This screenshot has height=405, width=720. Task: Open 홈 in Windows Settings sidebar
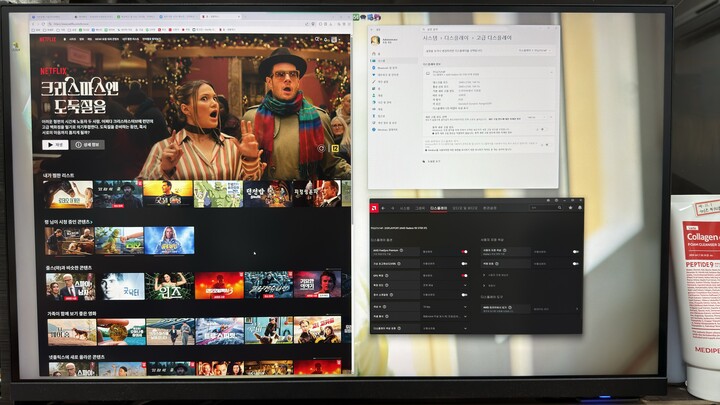coord(377,54)
